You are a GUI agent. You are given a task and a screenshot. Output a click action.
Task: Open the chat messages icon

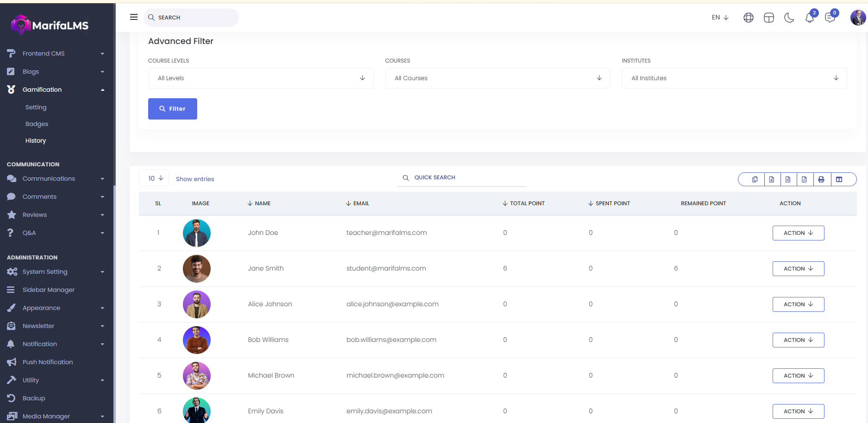click(830, 18)
